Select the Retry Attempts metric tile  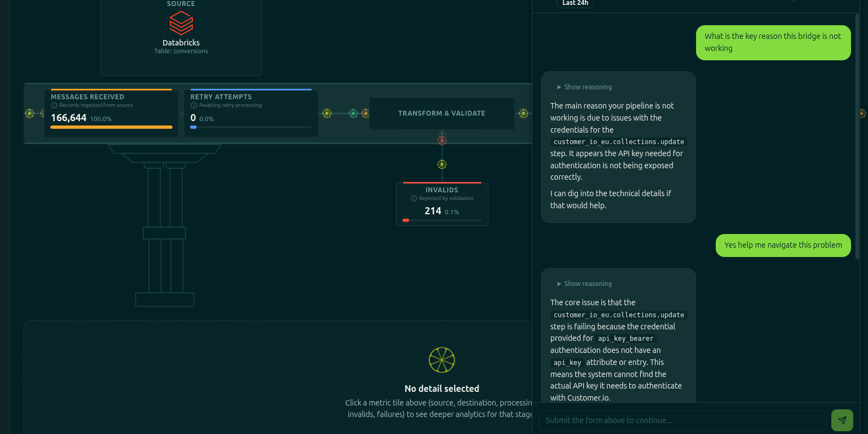tap(251, 113)
